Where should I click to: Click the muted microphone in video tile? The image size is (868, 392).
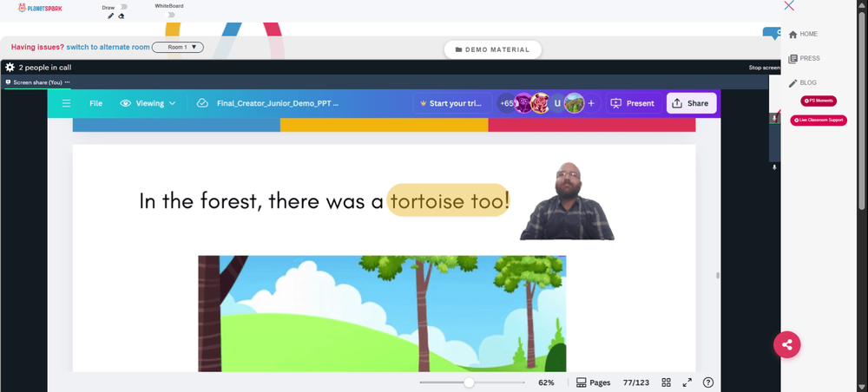774,118
